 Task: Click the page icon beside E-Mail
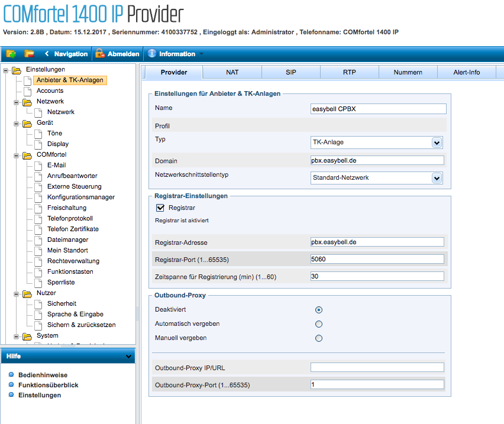pos(38,166)
